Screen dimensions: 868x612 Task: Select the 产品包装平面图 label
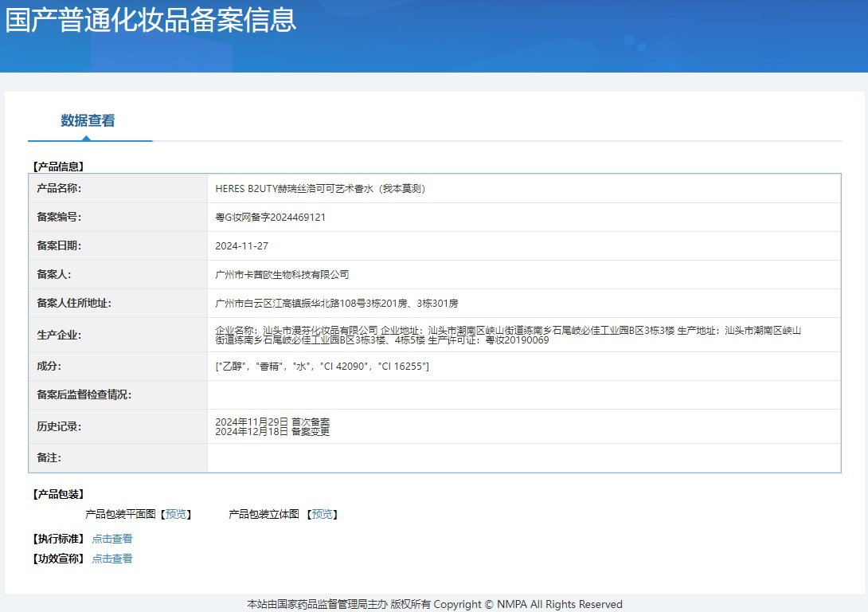pyautogui.click(x=121, y=514)
